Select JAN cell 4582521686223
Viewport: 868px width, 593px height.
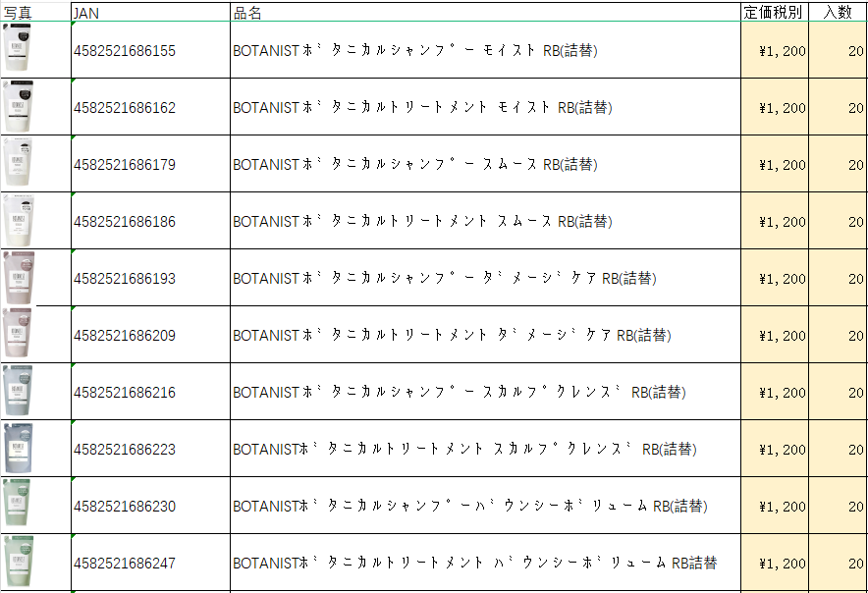pyautogui.click(x=150, y=449)
